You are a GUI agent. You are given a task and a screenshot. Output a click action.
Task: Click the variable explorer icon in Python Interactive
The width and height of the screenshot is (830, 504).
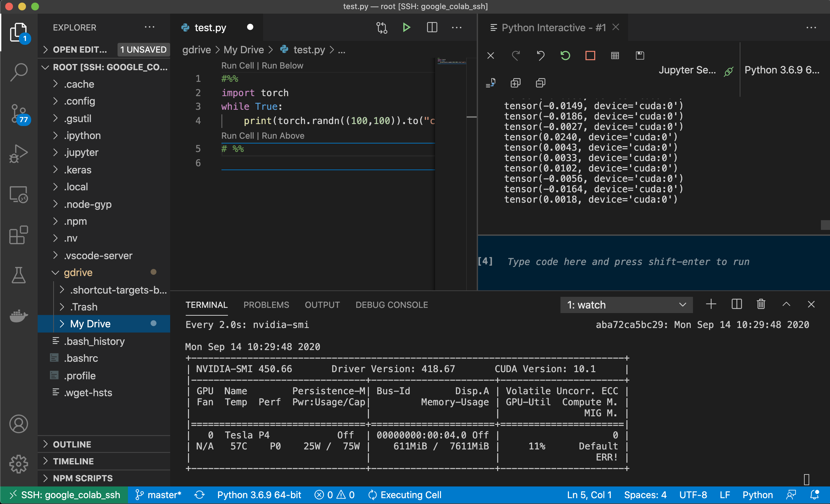614,55
